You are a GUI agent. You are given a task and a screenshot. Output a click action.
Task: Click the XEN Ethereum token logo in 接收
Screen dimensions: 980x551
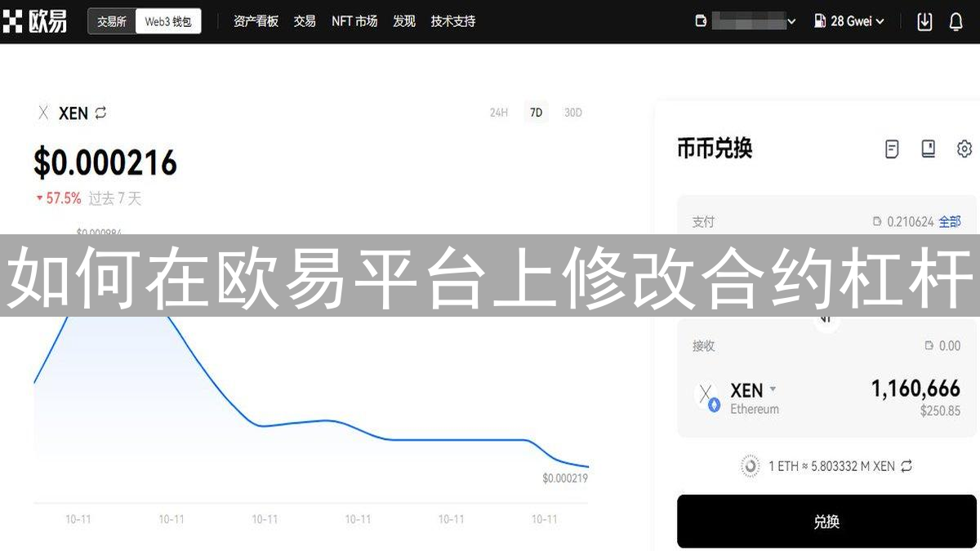707,397
